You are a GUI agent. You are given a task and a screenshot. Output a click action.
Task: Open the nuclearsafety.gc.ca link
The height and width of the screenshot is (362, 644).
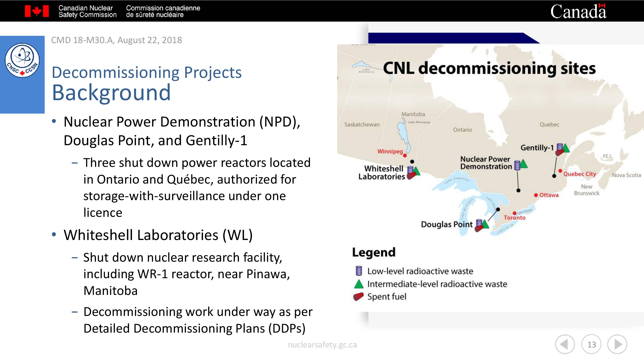[322, 344]
